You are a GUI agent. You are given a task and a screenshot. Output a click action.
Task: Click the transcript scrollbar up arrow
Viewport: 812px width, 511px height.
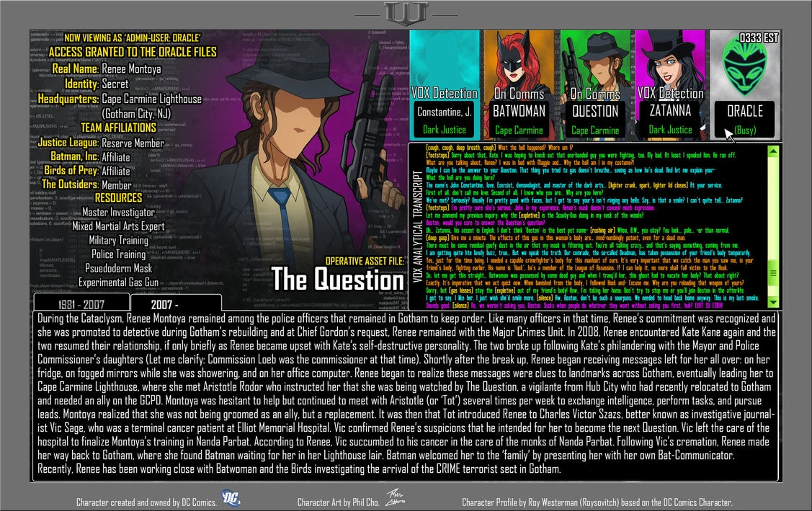pyautogui.click(x=773, y=152)
